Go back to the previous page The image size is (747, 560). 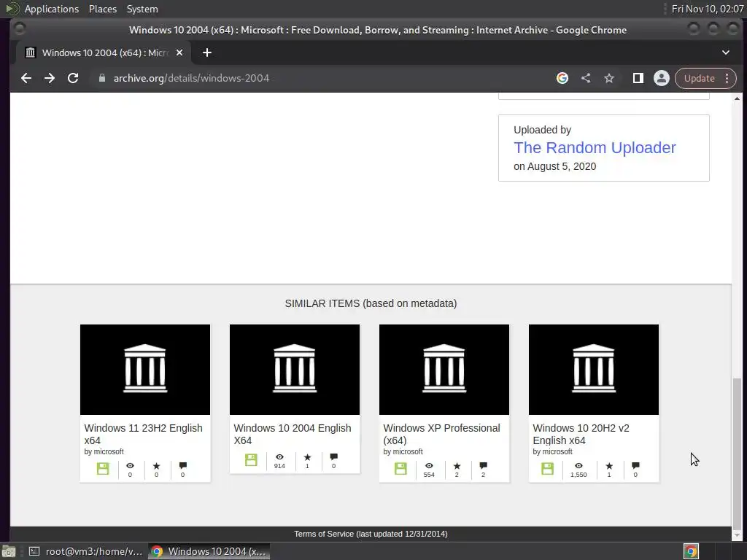26,78
